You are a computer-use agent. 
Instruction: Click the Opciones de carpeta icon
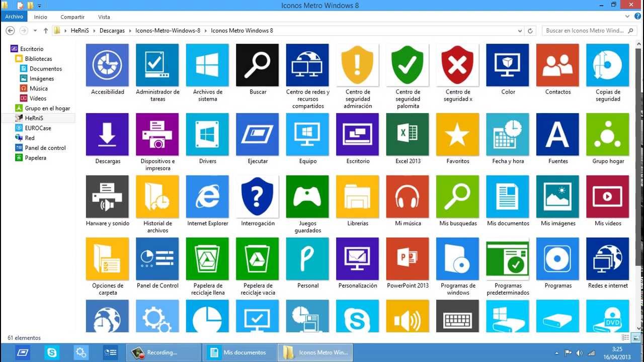[107, 259]
